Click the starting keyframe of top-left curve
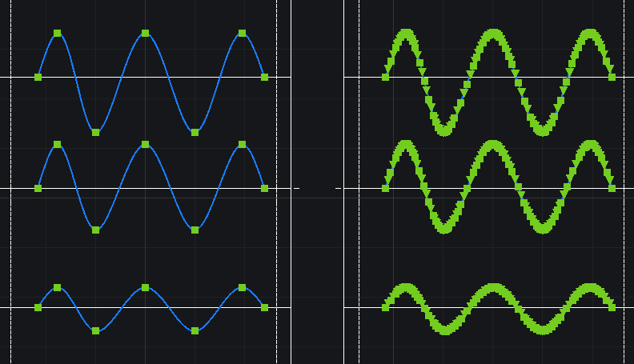 tap(38, 78)
